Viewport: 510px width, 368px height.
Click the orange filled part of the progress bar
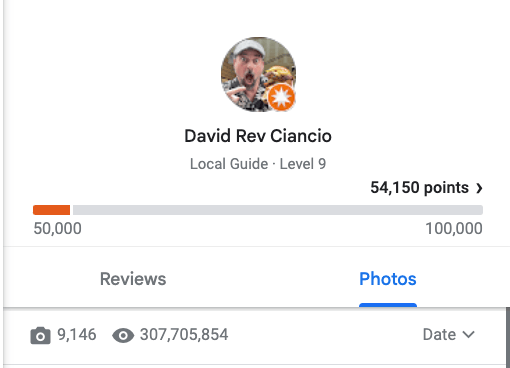[51, 210]
